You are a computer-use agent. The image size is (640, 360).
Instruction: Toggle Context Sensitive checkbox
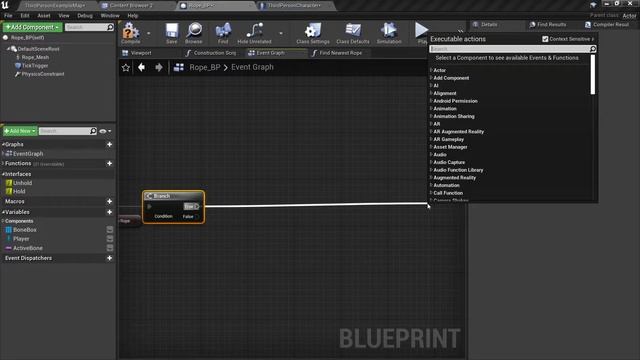(545, 39)
